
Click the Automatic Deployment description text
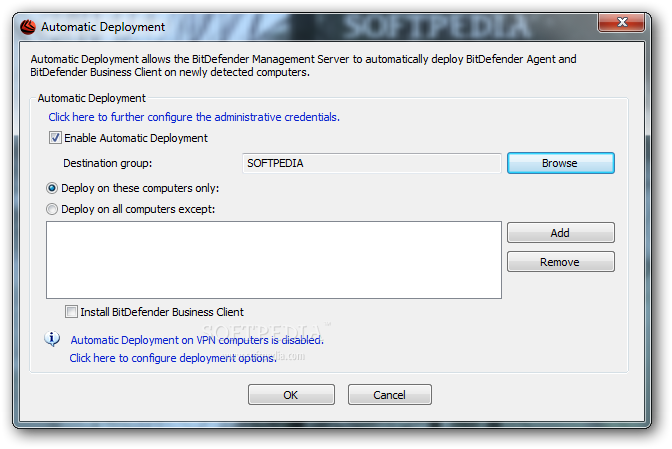303,66
